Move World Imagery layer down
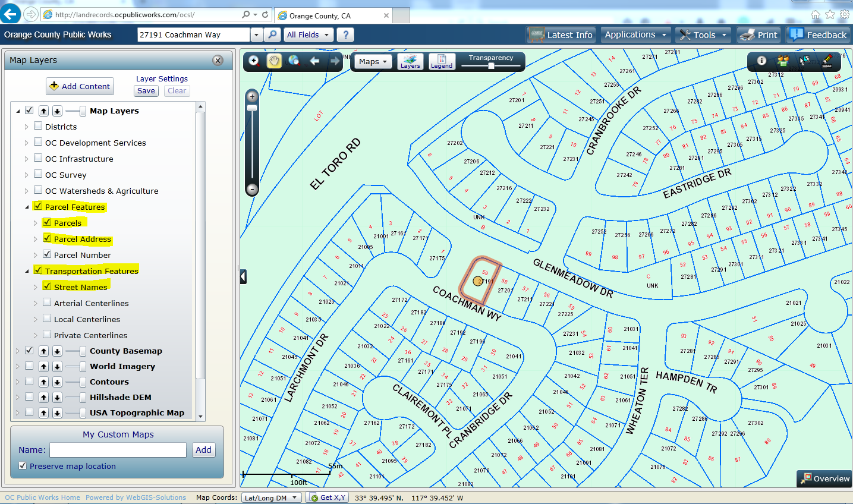The image size is (853, 504). point(57,367)
